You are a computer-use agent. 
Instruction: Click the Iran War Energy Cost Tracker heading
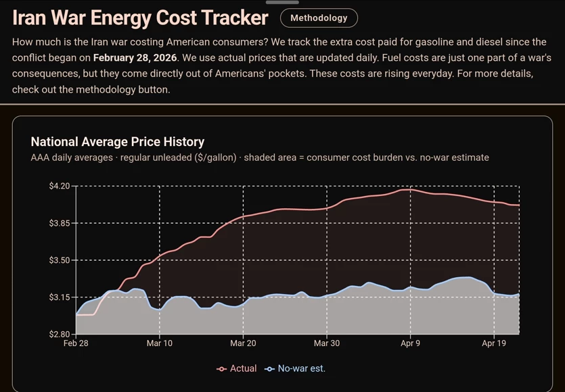140,18
